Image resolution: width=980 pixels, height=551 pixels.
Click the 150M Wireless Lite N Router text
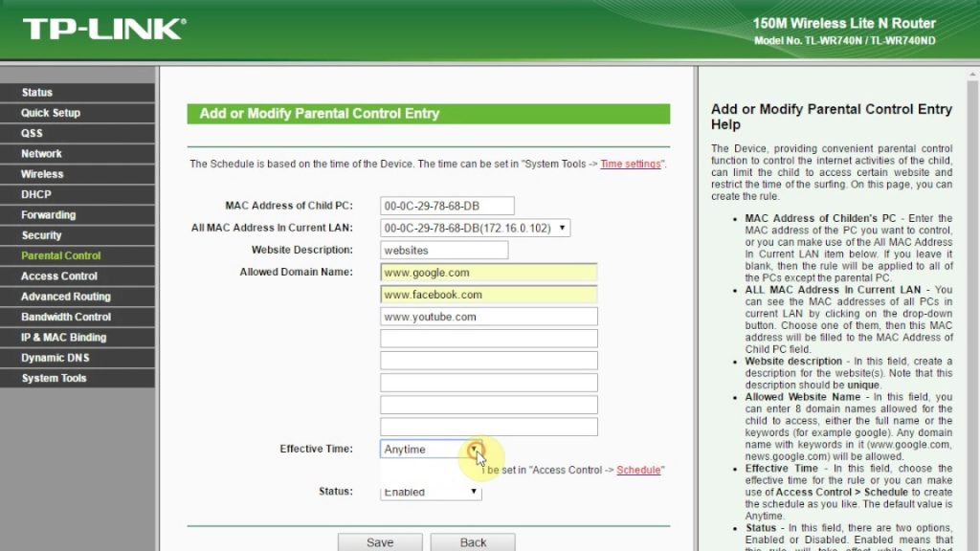(x=844, y=24)
